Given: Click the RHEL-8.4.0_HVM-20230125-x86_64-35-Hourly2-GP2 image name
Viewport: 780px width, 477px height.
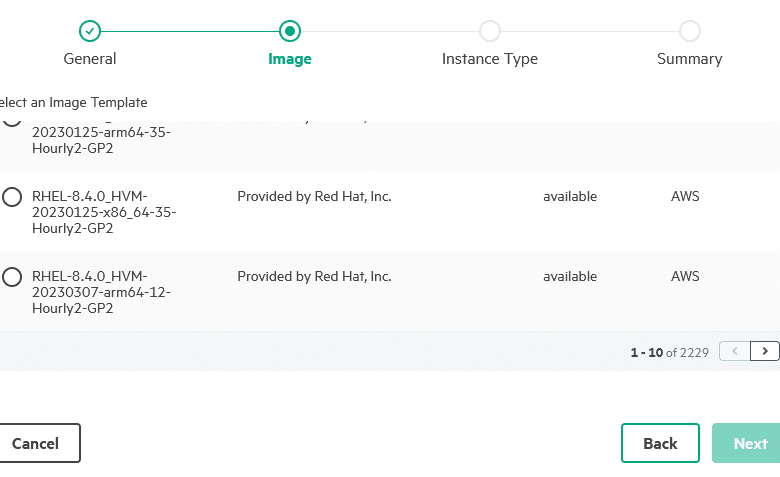Looking at the screenshot, I should (104, 212).
